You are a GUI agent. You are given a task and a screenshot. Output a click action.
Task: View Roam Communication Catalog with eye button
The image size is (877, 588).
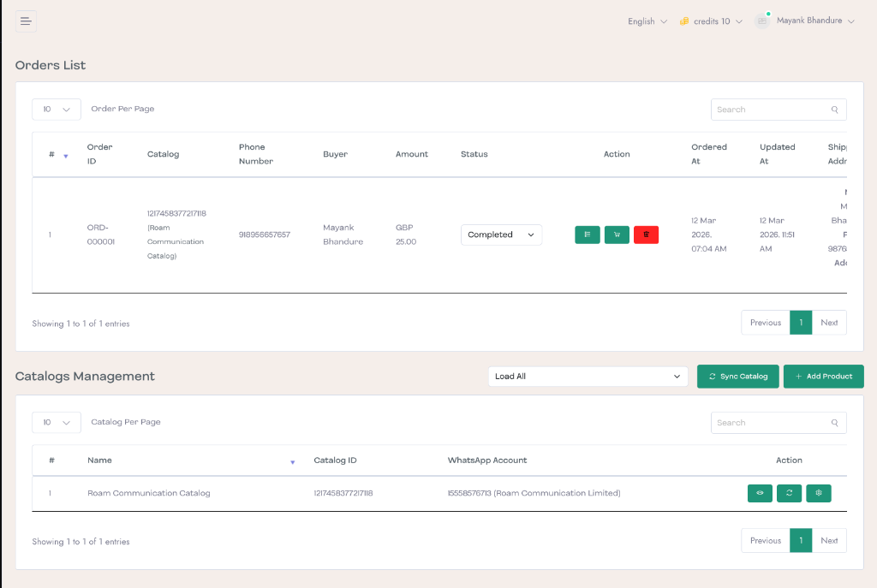[x=761, y=493]
